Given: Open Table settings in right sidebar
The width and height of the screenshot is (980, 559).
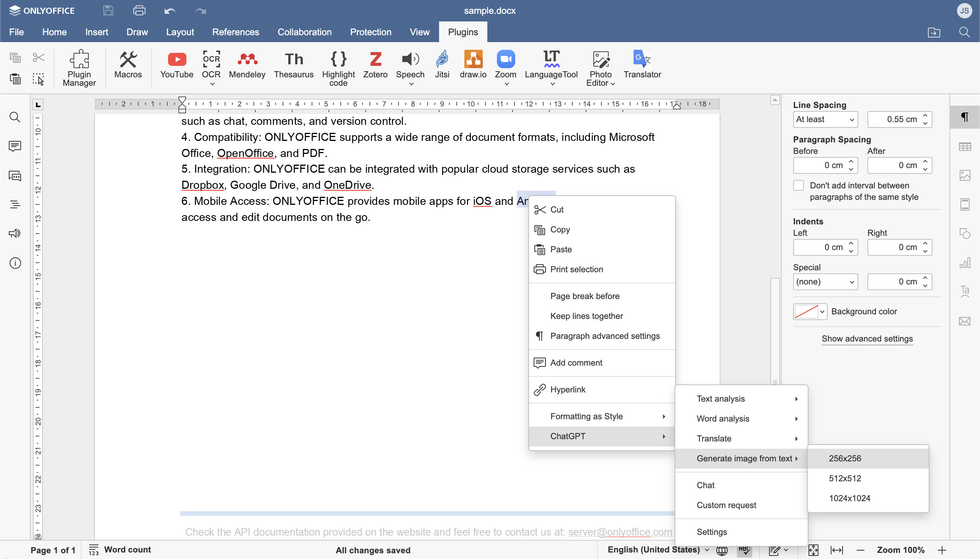Looking at the screenshot, I should click(x=964, y=147).
